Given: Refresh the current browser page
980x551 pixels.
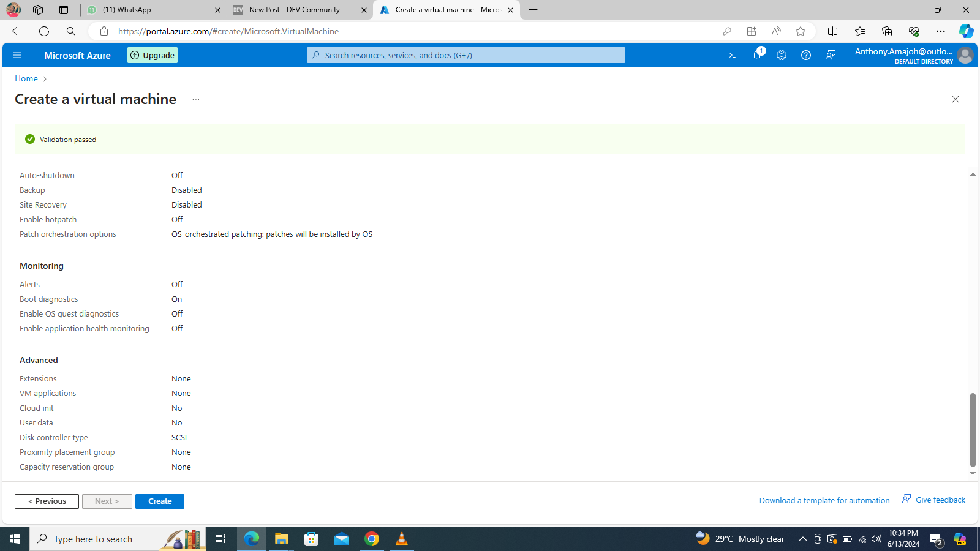Looking at the screenshot, I should (x=44, y=31).
